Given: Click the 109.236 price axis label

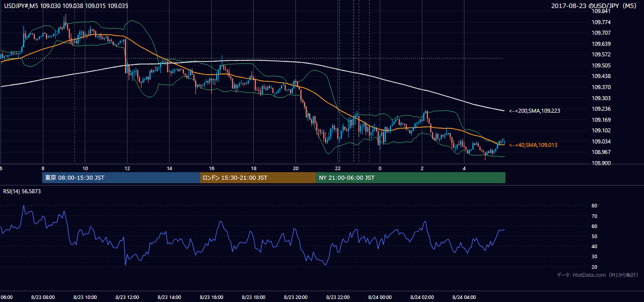Looking at the screenshot, I should click(x=601, y=109).
